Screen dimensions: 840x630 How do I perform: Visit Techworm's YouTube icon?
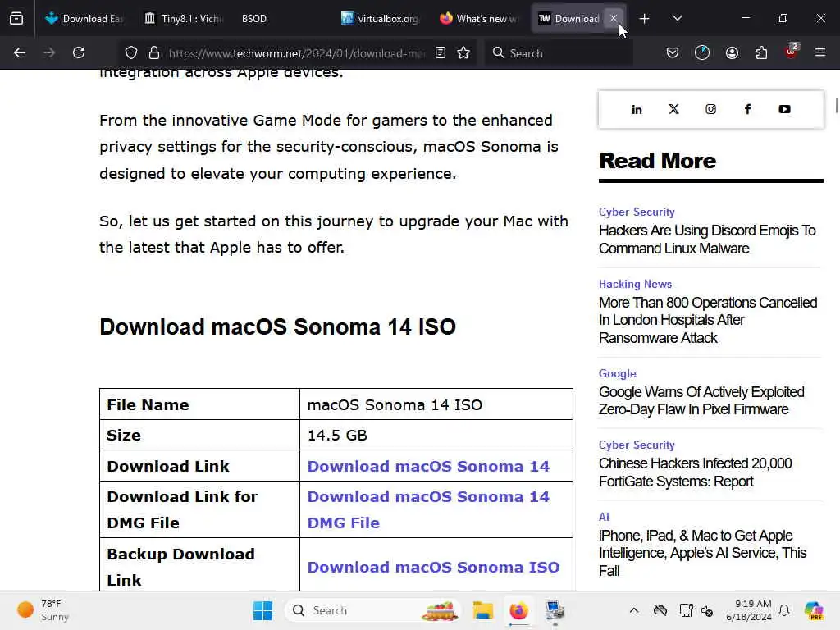[x=784, y=109]
